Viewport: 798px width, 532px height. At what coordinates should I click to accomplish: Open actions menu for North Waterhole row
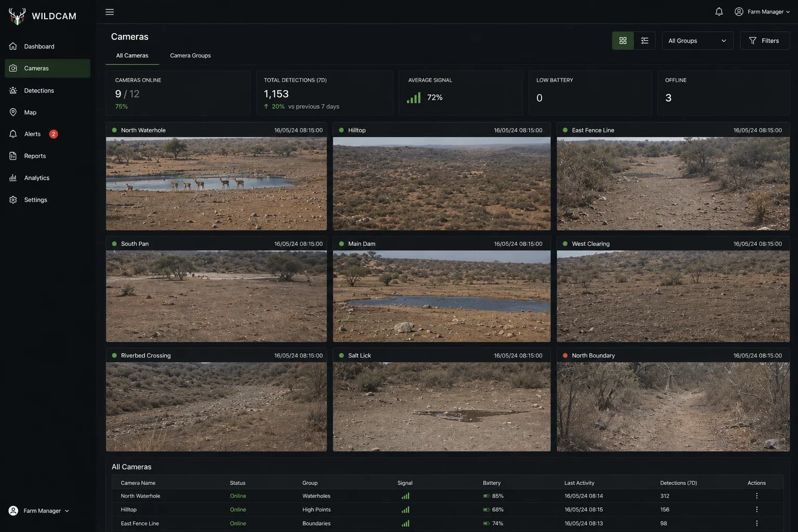tap(756, 496)
